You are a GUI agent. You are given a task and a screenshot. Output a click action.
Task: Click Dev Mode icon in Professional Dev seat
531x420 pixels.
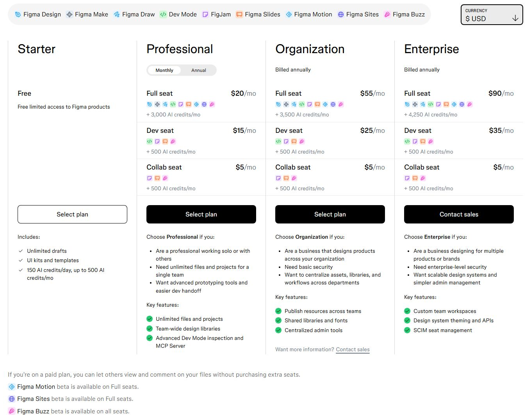[150, 141]
